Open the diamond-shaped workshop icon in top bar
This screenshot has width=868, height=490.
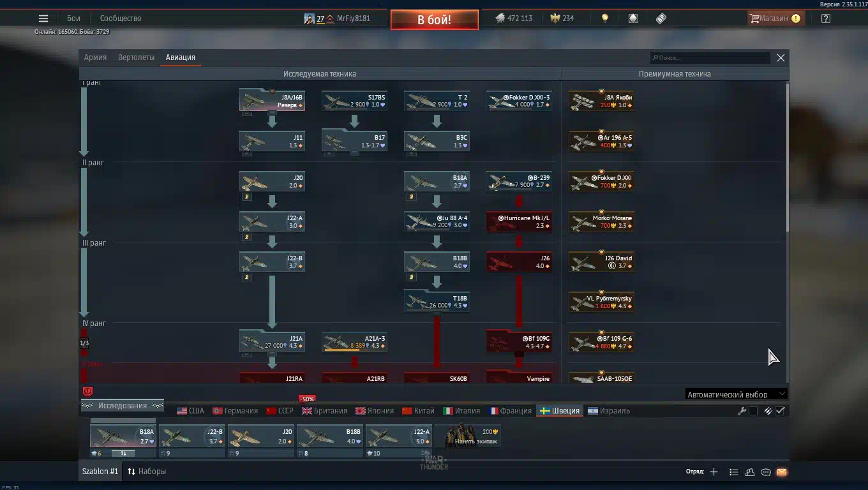click(x=633, y=19)
